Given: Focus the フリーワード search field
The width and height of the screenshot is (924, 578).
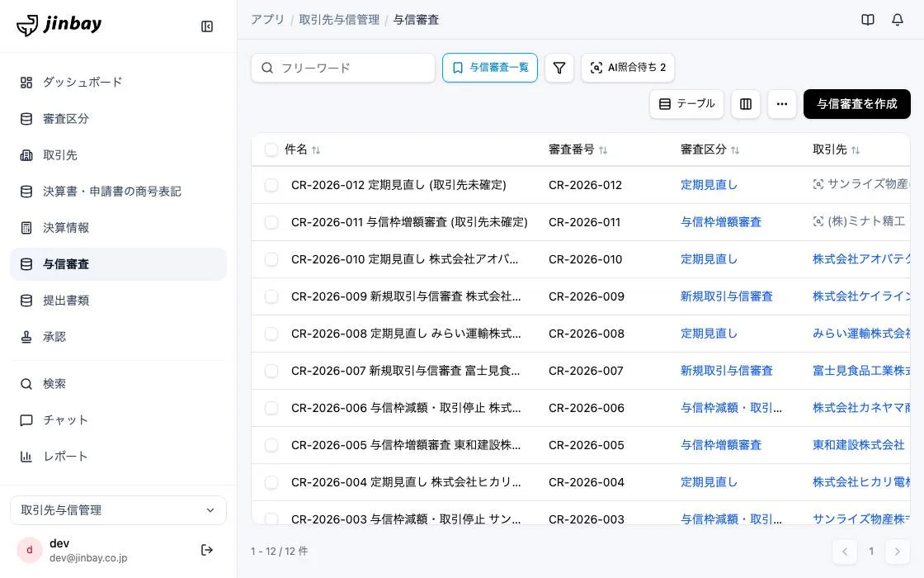Looking at the screenshot, I should [x=343, y=68].
